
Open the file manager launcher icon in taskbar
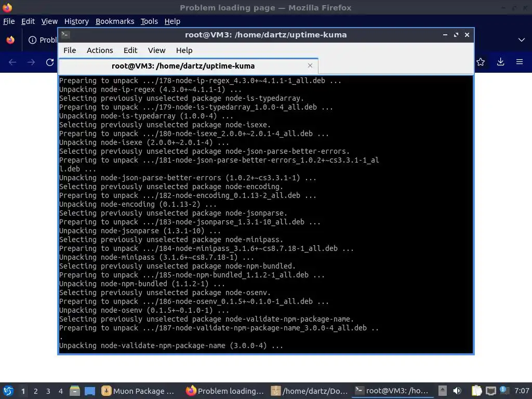75,391
